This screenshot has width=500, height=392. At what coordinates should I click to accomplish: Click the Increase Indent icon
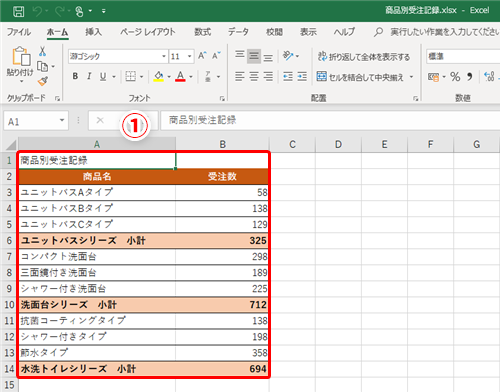point(302,77)
